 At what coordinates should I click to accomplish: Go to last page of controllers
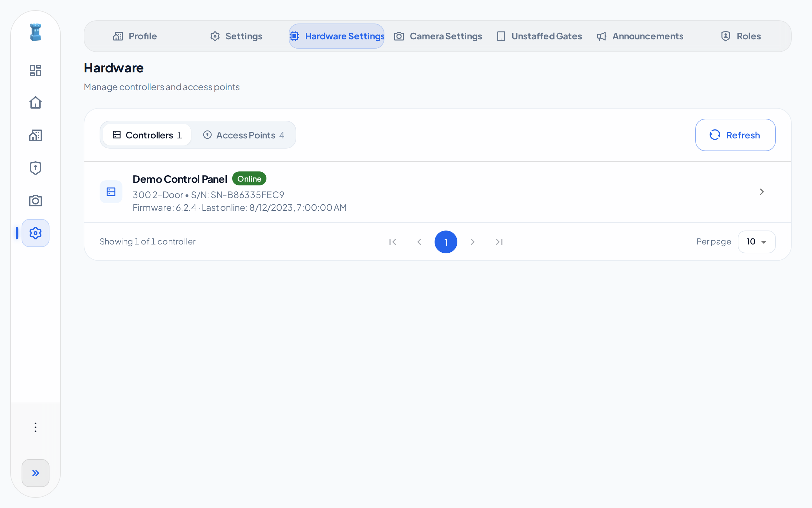[x=499, y=242]
